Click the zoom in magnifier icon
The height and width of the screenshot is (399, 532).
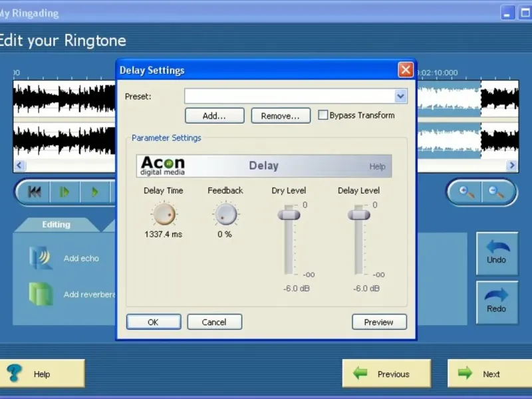tap(466, 192)
